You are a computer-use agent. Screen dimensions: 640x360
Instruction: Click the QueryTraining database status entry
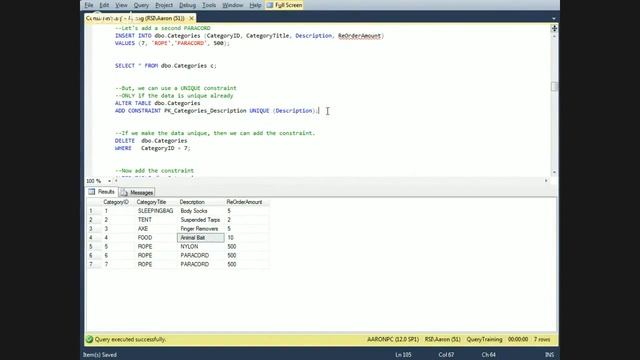click(484, 340)
